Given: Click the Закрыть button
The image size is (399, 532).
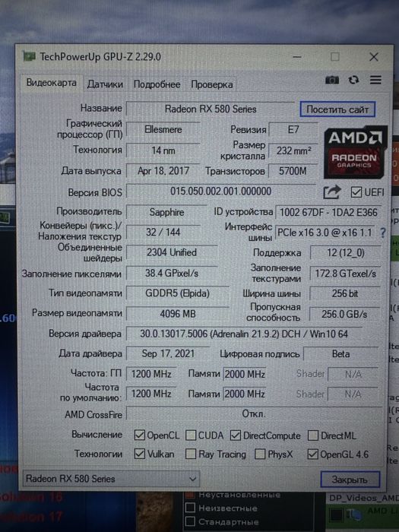Looking at the screenshot, I should pyautogui.click(x=350, y=480).
